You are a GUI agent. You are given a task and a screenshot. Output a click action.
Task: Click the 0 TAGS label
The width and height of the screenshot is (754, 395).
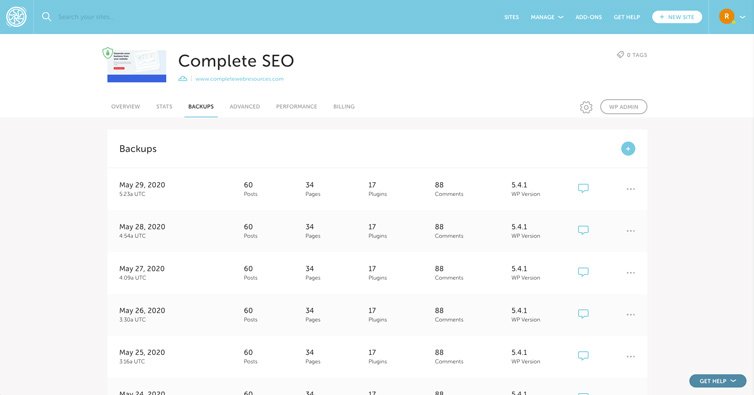tap(637, 55)
